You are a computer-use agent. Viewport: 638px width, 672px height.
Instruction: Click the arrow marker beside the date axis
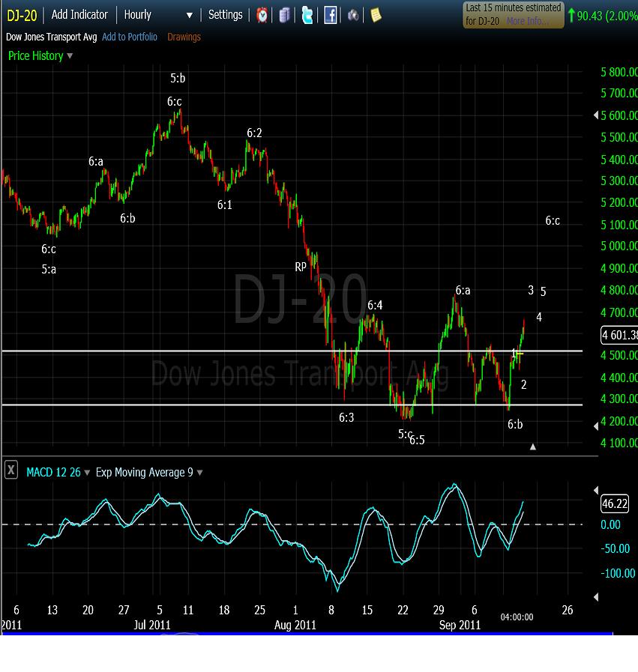coord(596,597)
